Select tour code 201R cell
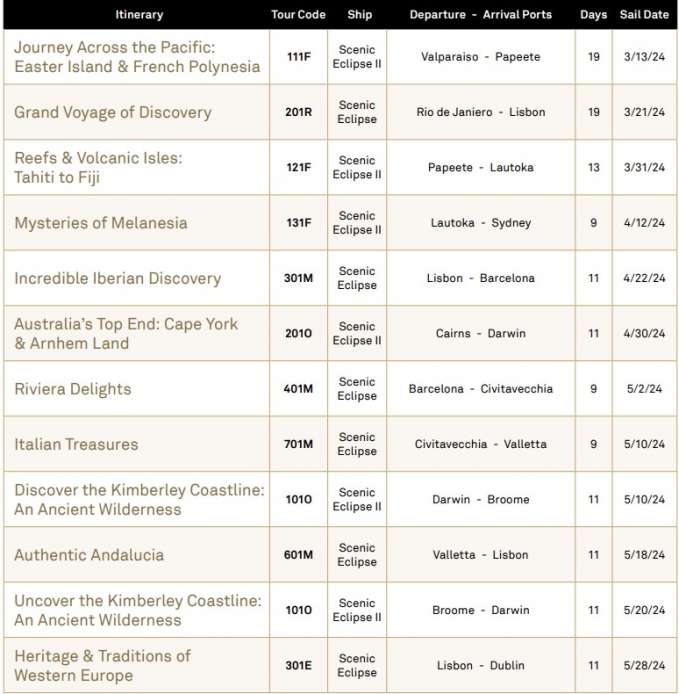This screenshot has height=694, width=679. coord(298,112)
